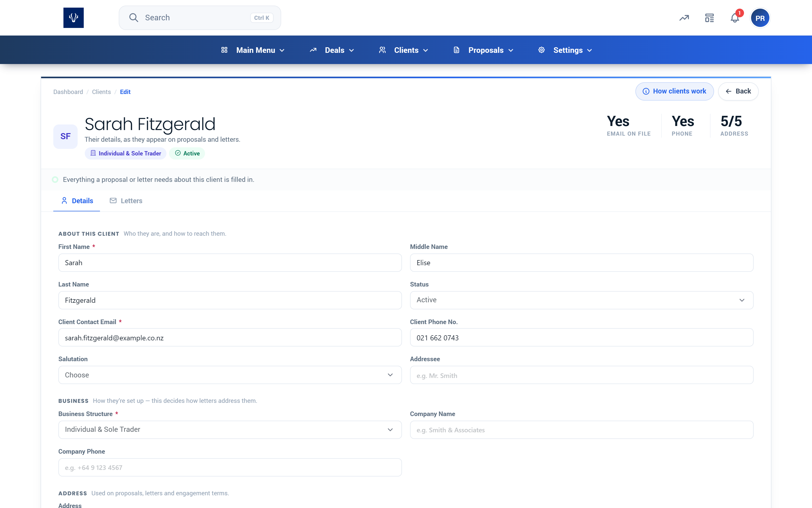Open the notifications bell
Image resolution: width=812 pixels, height=508 pixels.
coord(735,18)
